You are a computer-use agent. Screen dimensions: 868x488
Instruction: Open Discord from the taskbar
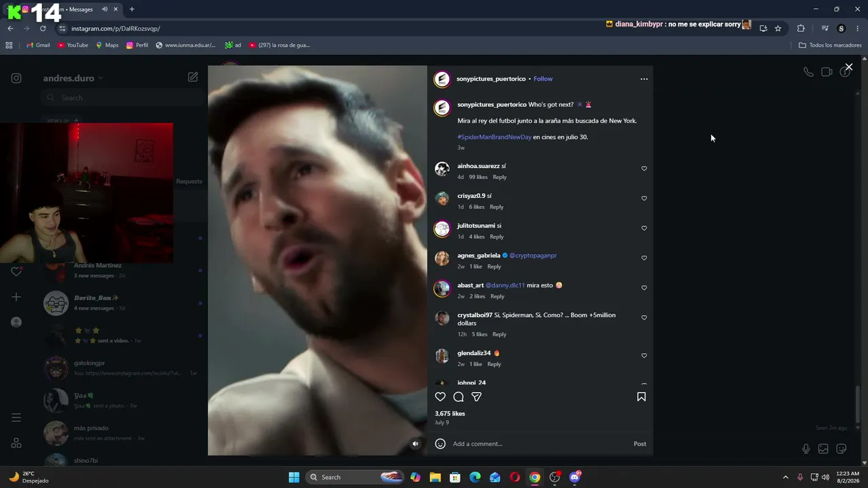(x=575, y=477)
